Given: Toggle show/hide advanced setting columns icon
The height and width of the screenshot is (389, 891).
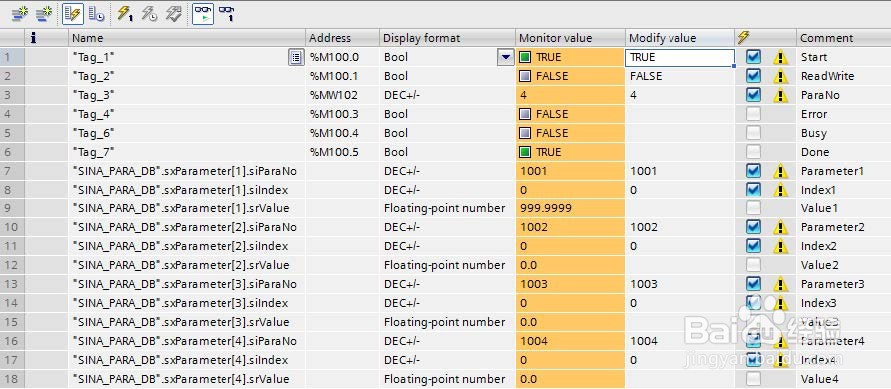Looking at the screenshot, I should pyautogui.click(x=96, y=13).
